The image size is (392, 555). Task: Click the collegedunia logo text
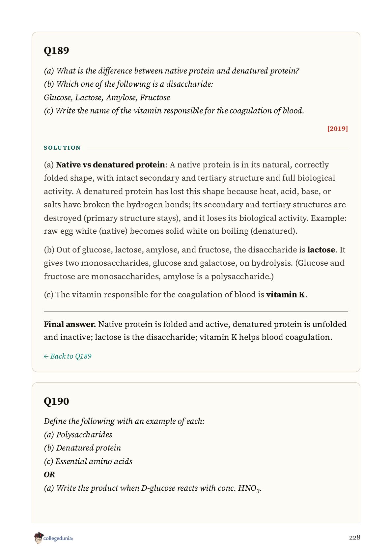[58, 539]
